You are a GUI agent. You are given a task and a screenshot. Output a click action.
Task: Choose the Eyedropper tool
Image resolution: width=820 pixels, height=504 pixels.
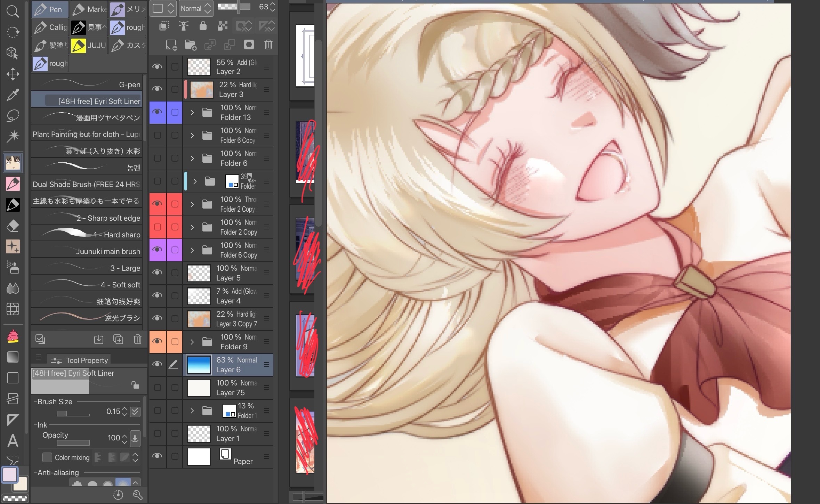click(13, 95)
